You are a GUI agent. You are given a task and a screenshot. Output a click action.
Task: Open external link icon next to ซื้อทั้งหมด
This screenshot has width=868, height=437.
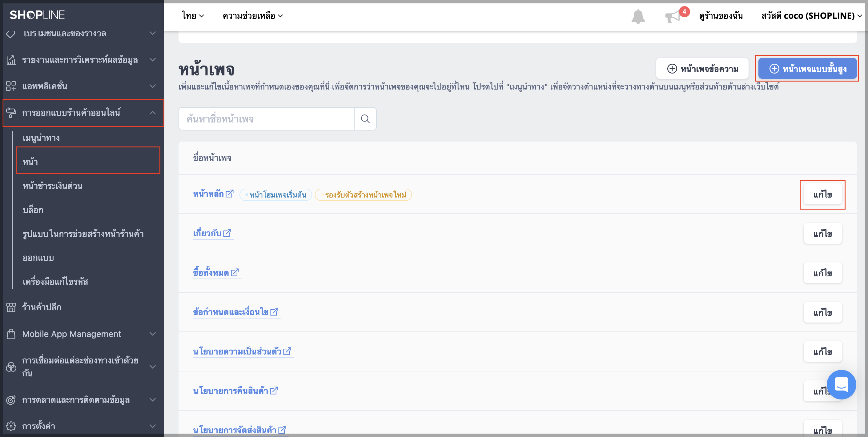coord(235,272)
